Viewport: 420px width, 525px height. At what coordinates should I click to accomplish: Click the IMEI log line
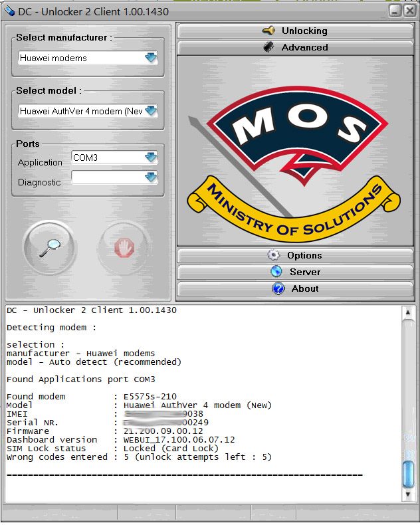point(105,414)
